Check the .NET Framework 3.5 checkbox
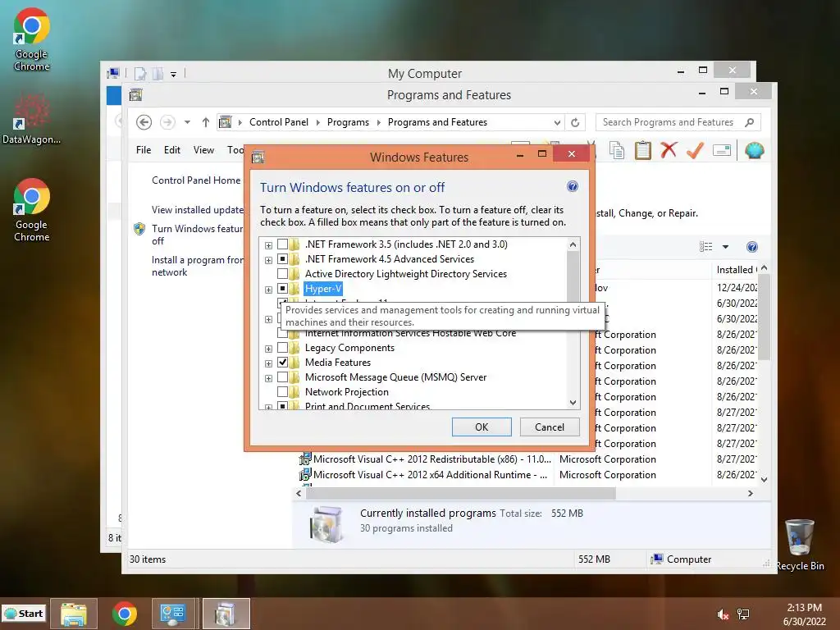 [282, 244]
